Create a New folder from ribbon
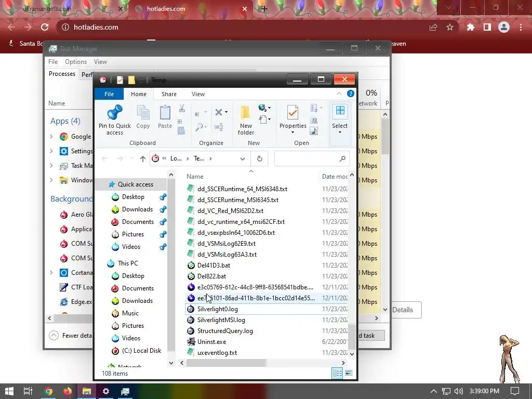 point(246,120)
